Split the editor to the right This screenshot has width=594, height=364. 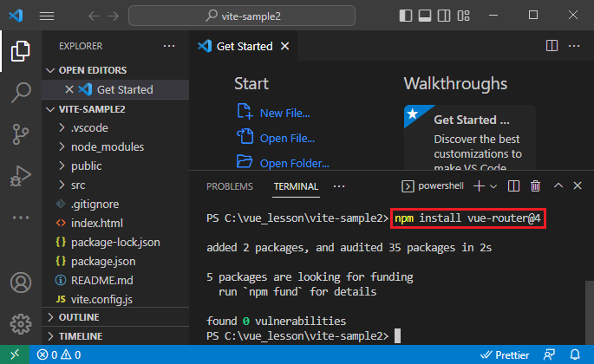pos(552,46)
